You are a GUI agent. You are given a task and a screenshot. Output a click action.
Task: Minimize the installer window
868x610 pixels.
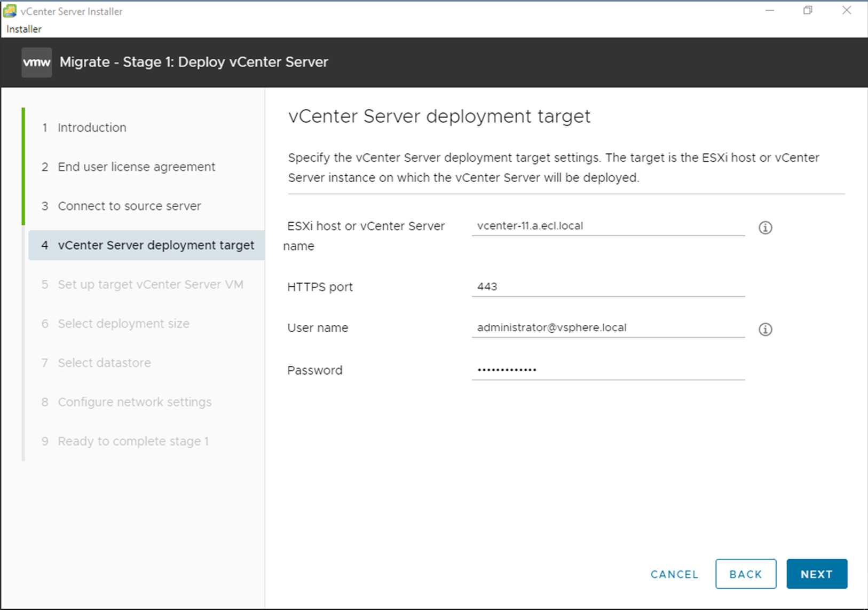point(769,11)
